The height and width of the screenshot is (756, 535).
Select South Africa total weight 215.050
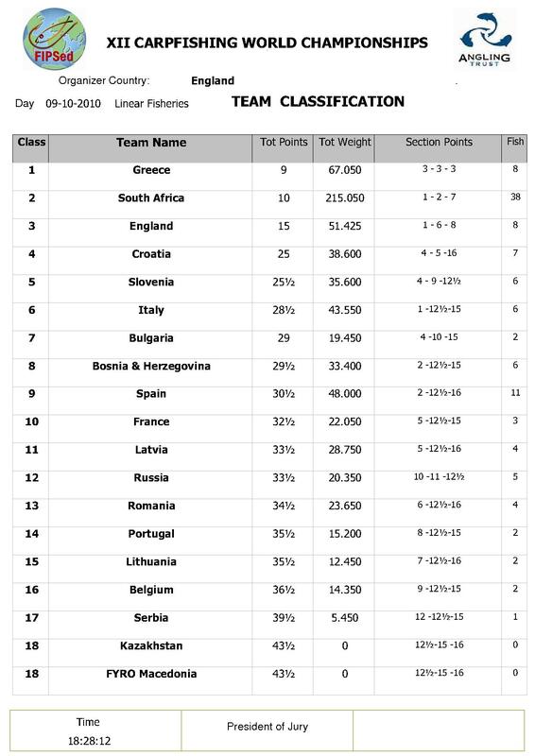344,198
